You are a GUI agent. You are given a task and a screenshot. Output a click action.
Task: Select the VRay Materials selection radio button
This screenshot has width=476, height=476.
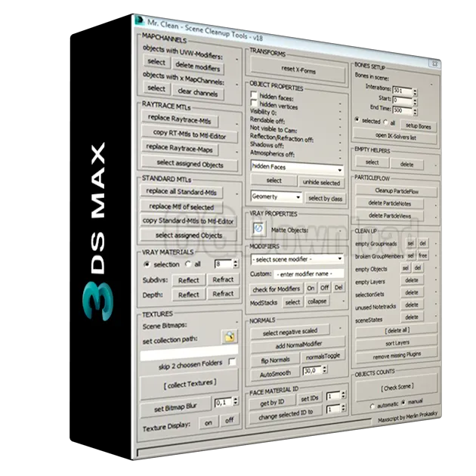pyautogui.click(x=147, y=264)
